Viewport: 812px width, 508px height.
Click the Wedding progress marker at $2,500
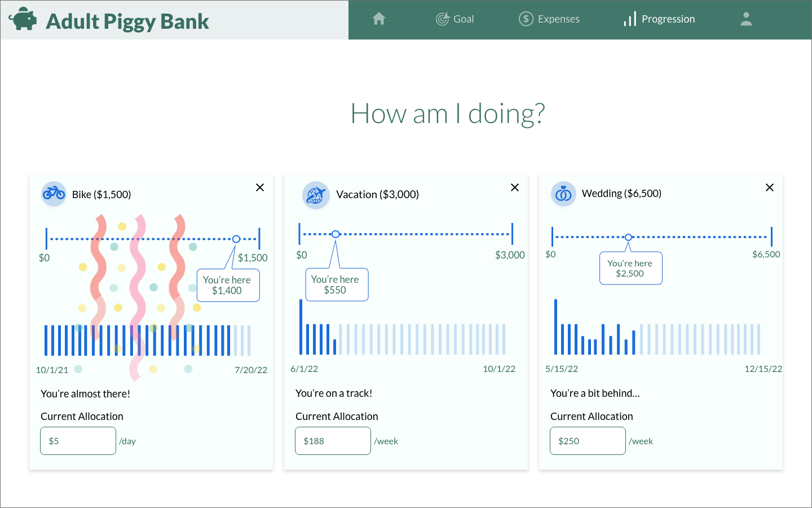click(629, 237)
